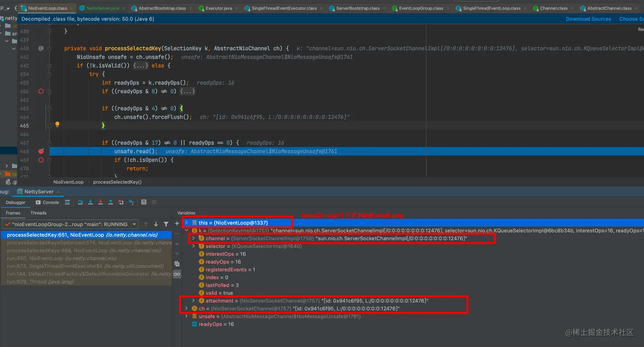Viewport: 644px width, 347px height.
Task: Click the Download Sources link
Action: [x=588, y=19]
